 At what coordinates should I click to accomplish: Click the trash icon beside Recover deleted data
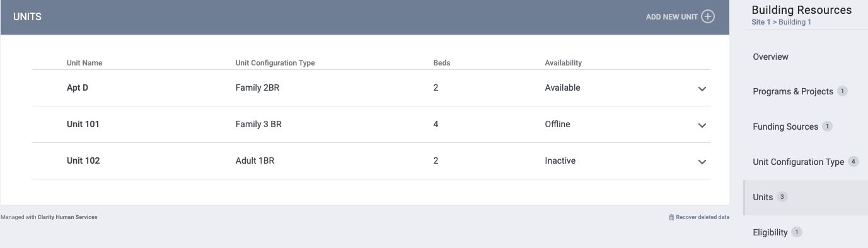[671, 217]
